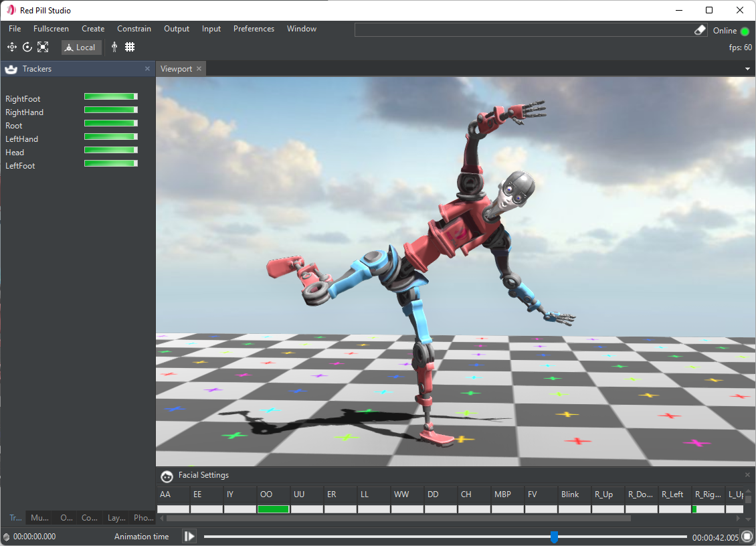
Task: Click the eraser icon in search field
Action: point(700,30)
